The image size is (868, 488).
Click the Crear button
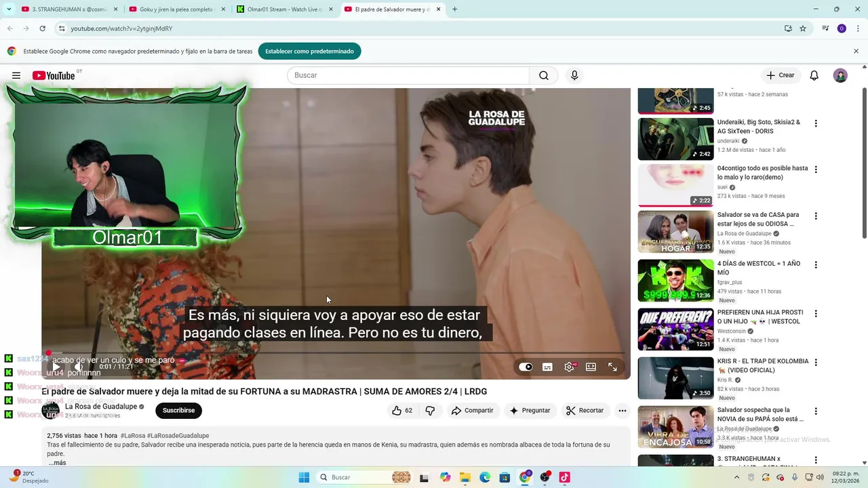point(781,75)
